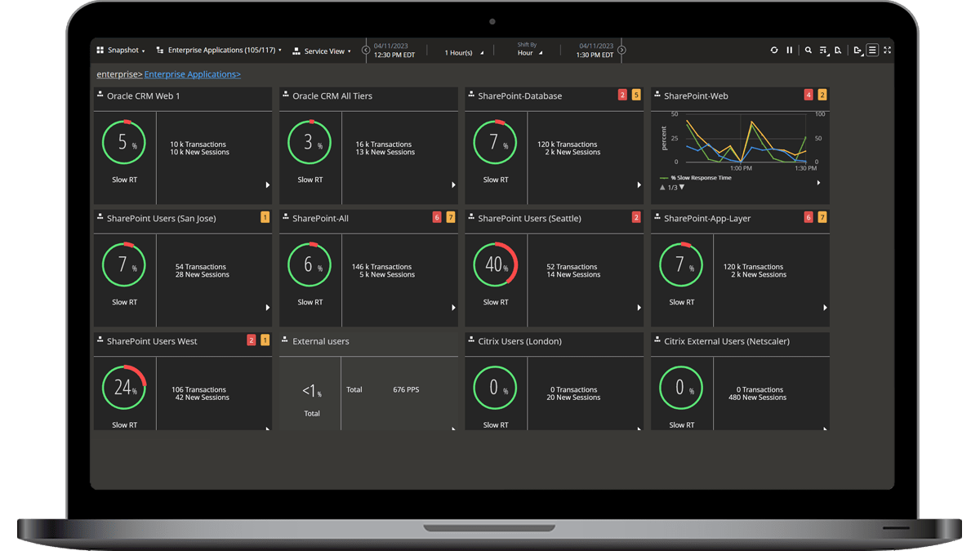Viewport: 980px width, 551px height.
Task: Open the export icon menu
Action: [x=857, y=51]
